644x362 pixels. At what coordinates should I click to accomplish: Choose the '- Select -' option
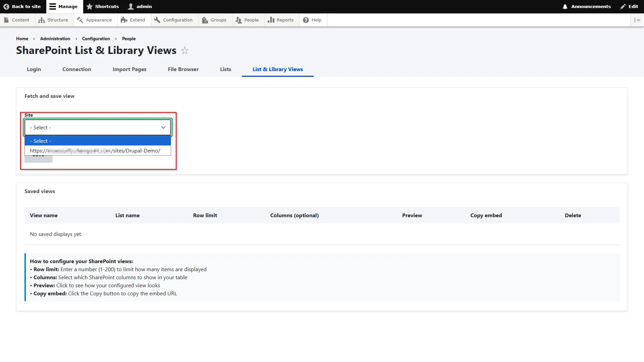tap(98, 141)
